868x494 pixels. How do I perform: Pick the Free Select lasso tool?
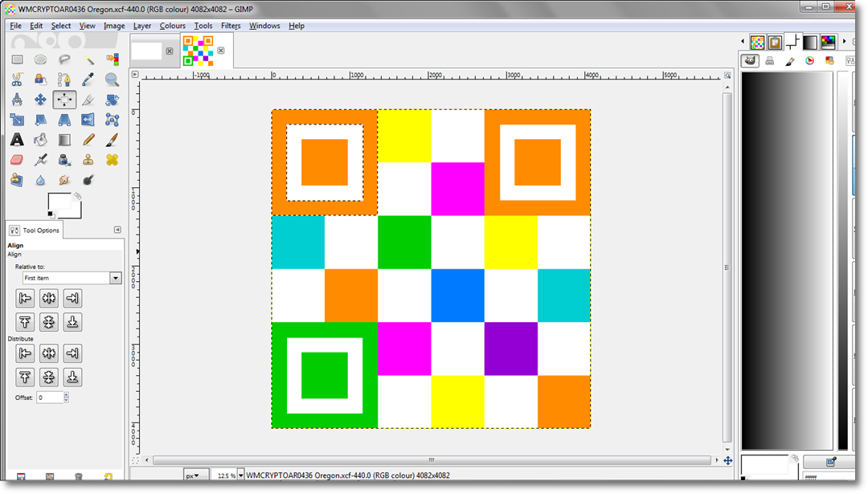(x=64, y=59)
